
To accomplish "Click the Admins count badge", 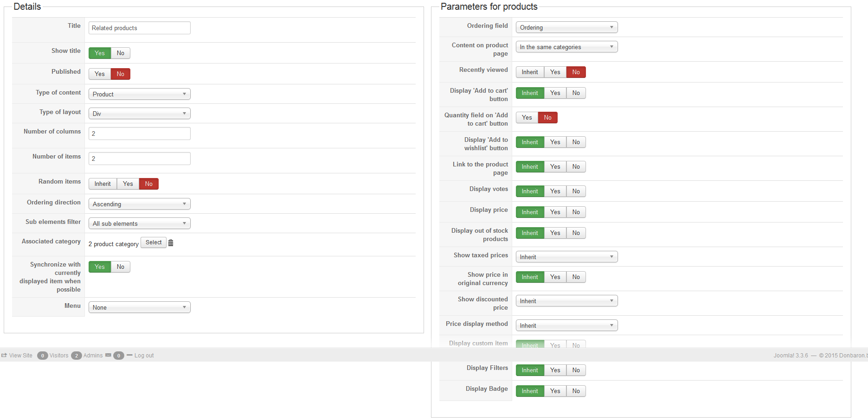I will point(77,356).
